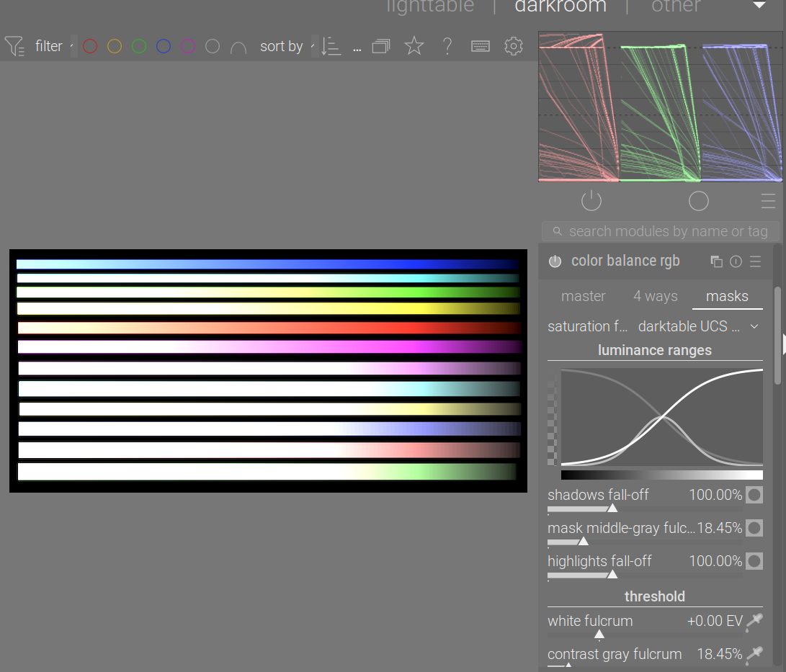Reset color balance rgb parameters

tap(734, 261)
